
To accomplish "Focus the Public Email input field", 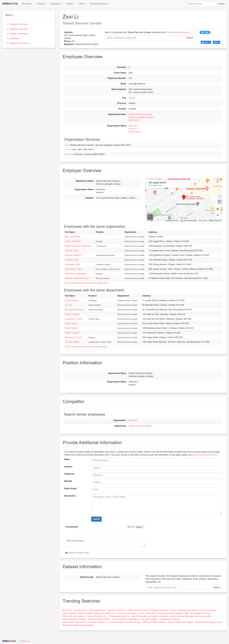I will pos(156,489).
